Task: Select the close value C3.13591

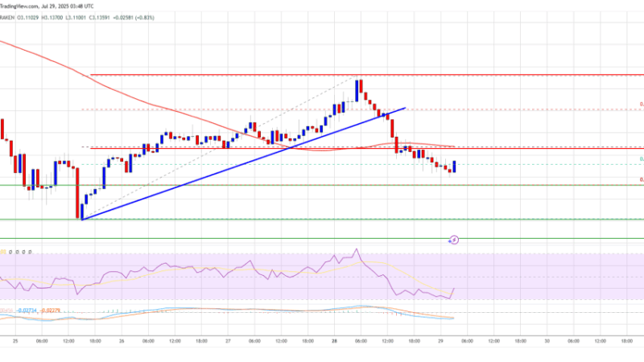Action: coord(99,18)
